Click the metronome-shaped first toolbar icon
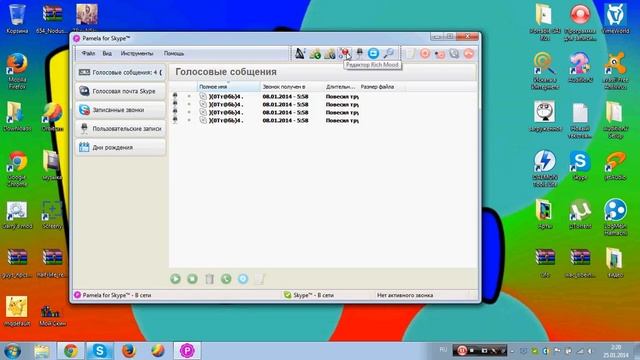This screenshot has width=640, height=360. 300,53
